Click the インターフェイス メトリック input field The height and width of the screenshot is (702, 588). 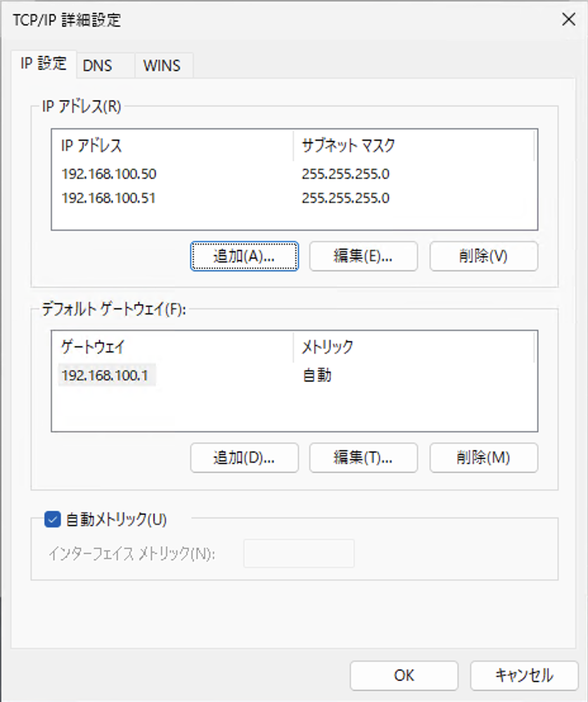(299, 554)
